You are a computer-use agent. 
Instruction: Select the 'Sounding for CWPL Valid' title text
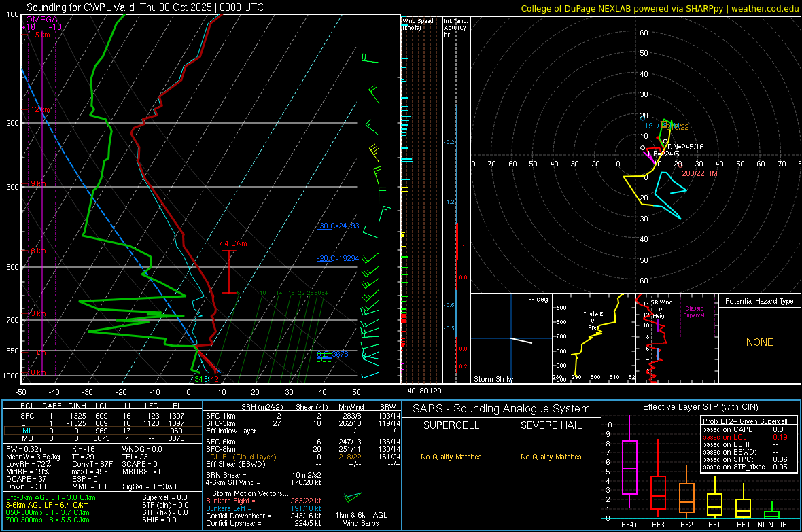tap(82, 7)
